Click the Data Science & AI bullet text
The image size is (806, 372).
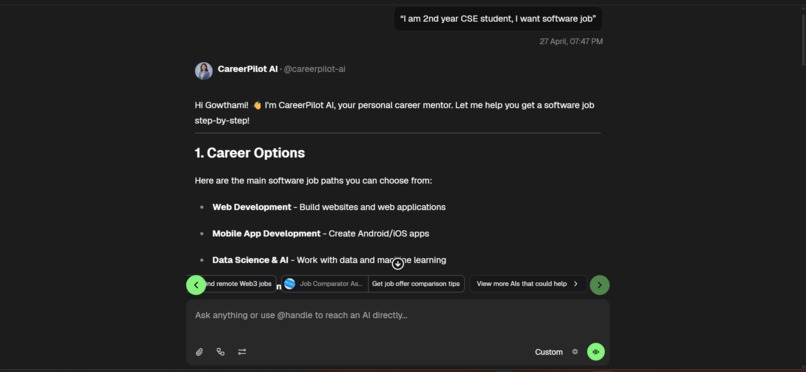pyautogui.click(x=329, y=260)
